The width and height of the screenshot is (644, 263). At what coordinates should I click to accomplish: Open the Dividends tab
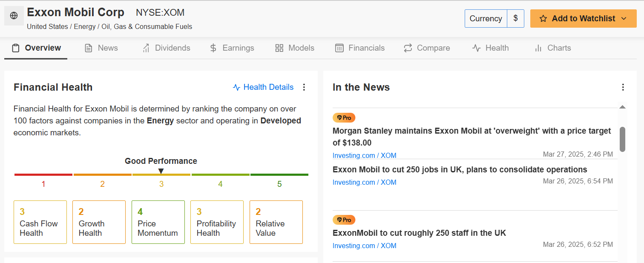pyautogui.click(x=167, y=48)
